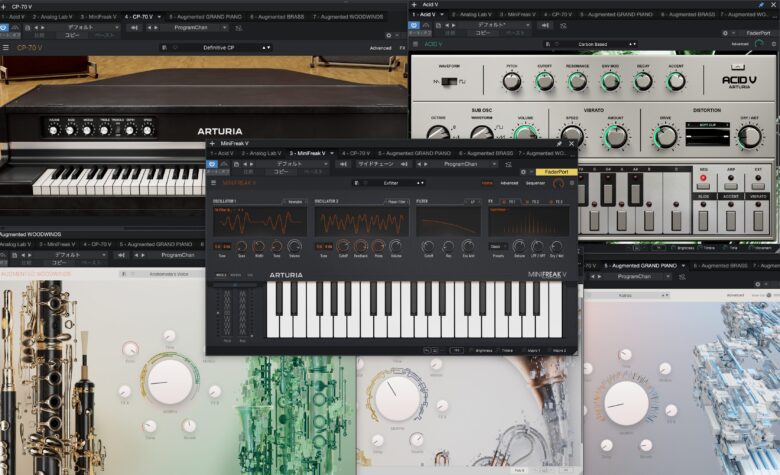Open Advanced view in Acid V
Viewport: 780px width, 475px height.
[740, 44]
